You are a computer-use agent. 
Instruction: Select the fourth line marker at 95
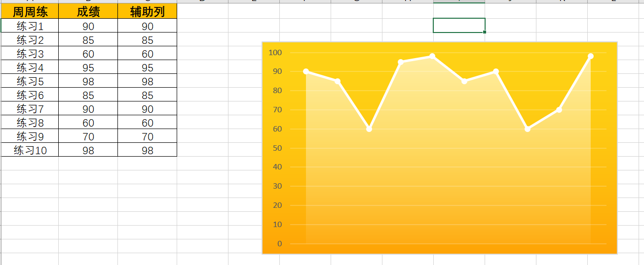click(401, 62)
